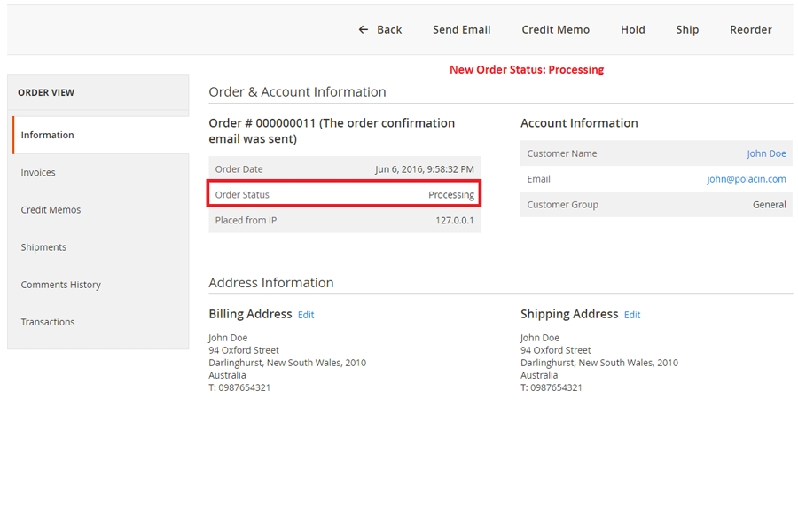Switch to the Credit Memos tab

click(x=51, y=210)
